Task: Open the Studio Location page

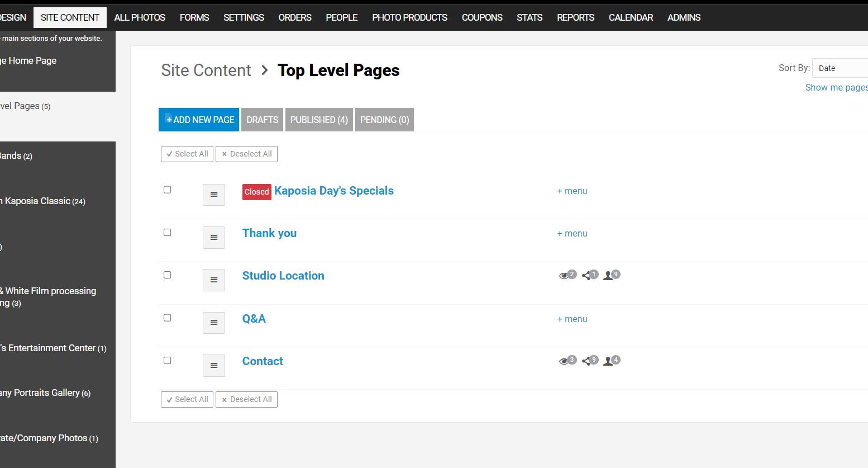Action: [x=283, y=276]
